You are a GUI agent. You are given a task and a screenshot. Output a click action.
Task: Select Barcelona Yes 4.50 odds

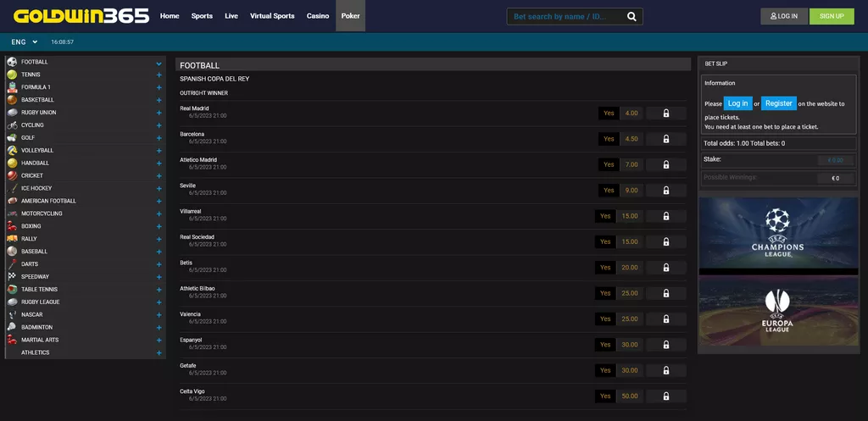620,139
